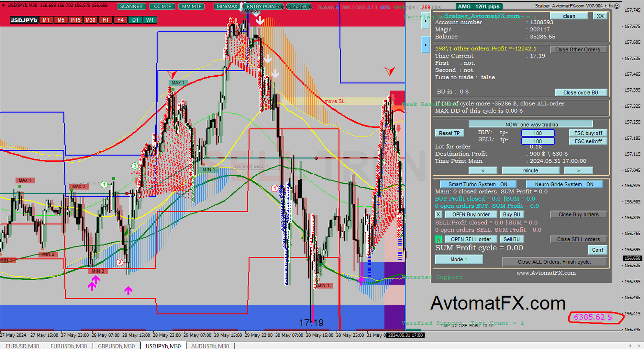Click the chart title dropdown triangle near USDJPYb,M30
The image size is (644, 349).
point(4,5)
